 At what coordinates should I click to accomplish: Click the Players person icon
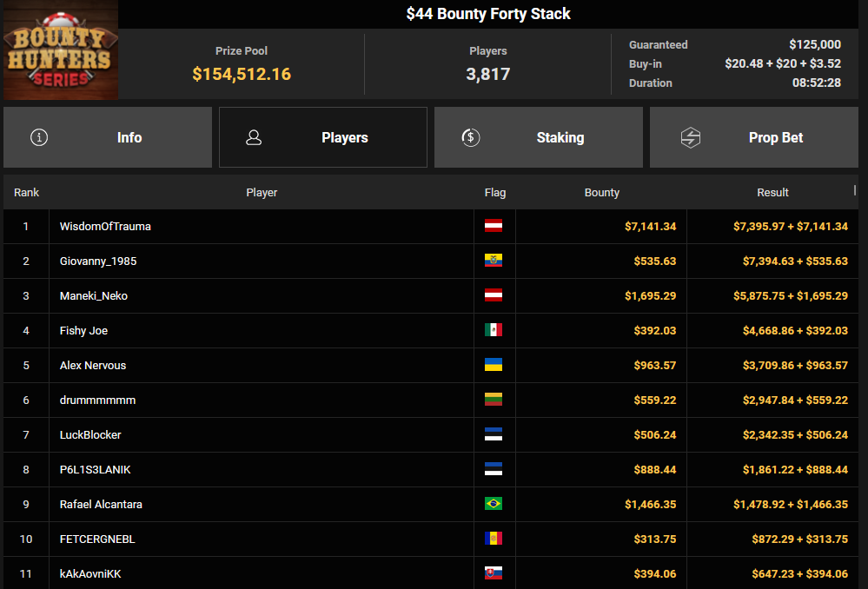[254, 137]
